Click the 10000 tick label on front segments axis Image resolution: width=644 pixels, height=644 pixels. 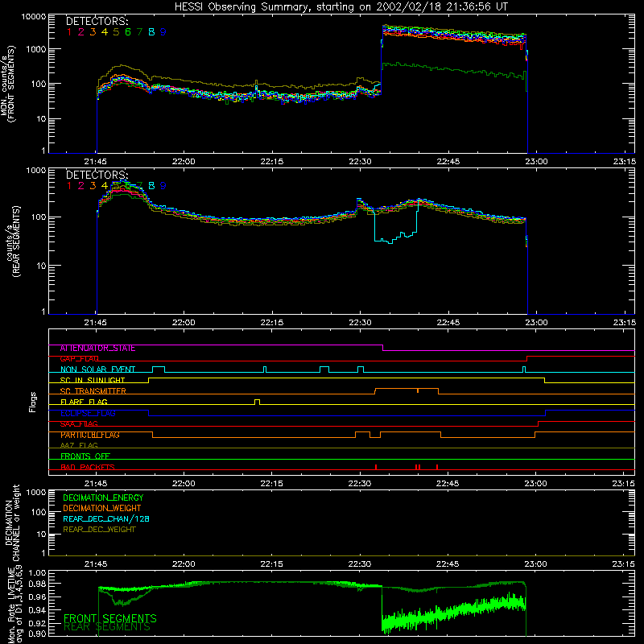pos(34,17)
